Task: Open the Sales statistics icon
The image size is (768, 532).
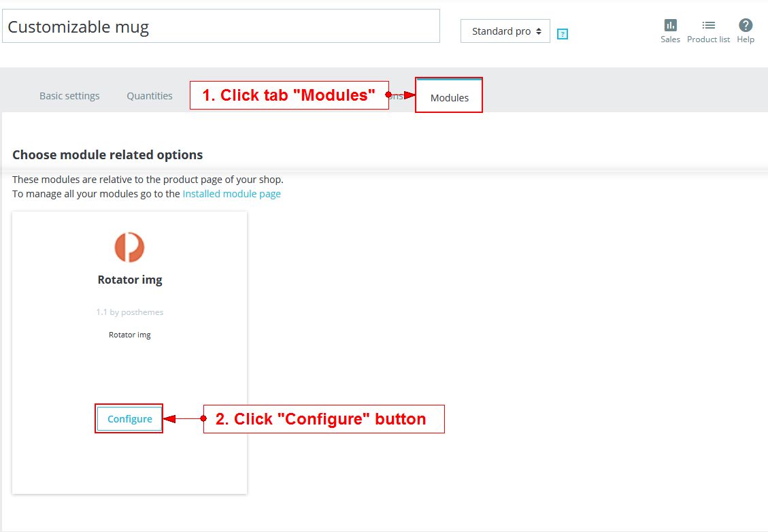Action: point(670,26)
